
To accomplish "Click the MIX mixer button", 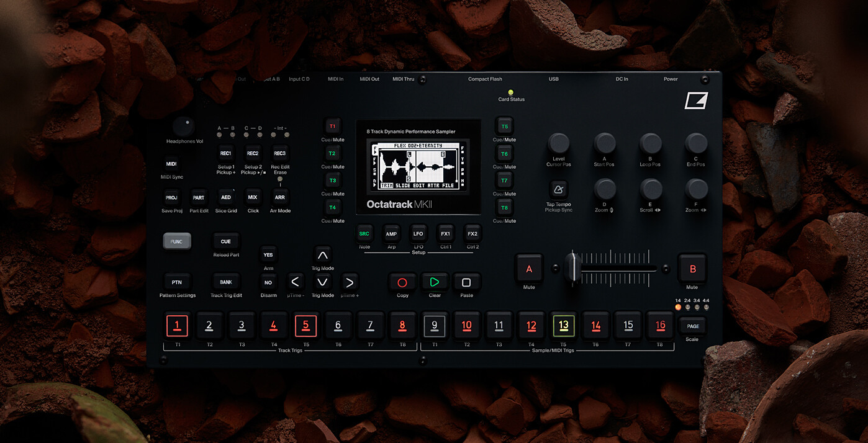I will pyautogui.click(x=253, y=198).
